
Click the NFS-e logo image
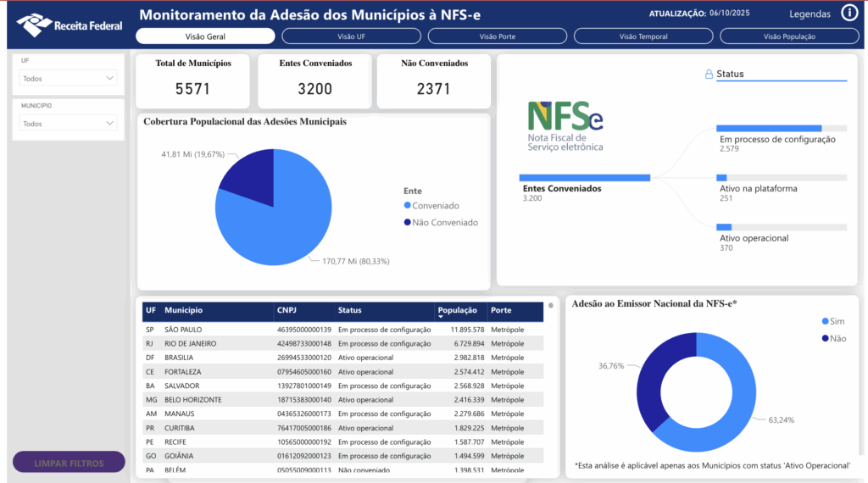pos(565,126)
